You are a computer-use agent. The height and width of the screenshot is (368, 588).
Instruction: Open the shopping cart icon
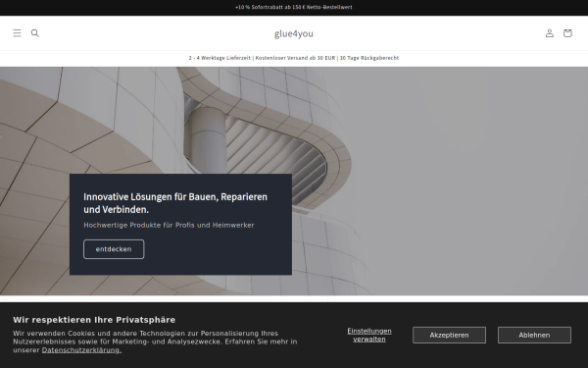click(x=567, y=33)
